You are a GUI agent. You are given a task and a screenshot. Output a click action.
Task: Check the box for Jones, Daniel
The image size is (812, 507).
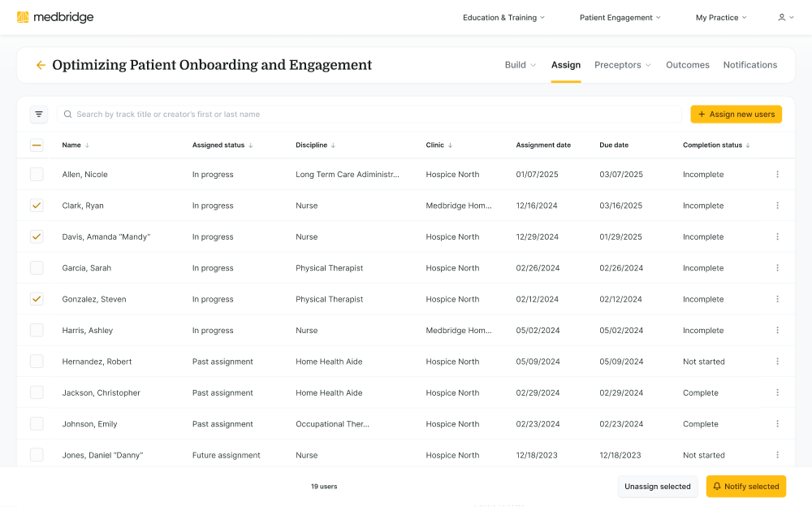37,455
